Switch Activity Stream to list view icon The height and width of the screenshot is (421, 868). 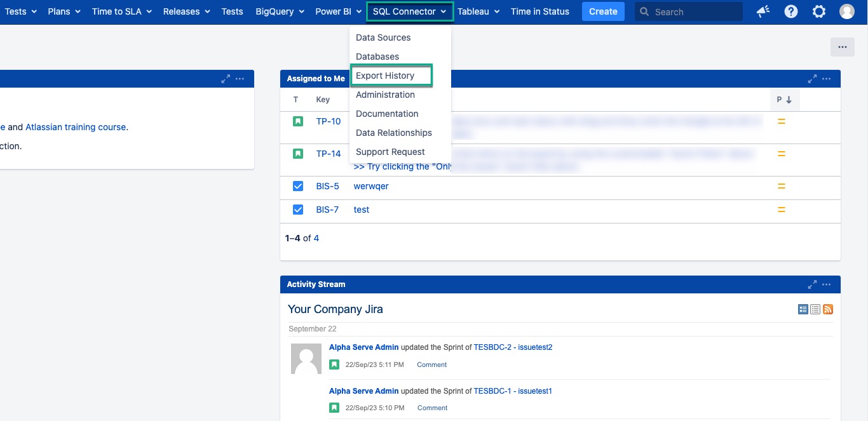pyautogui.click(x=815, y=309)
